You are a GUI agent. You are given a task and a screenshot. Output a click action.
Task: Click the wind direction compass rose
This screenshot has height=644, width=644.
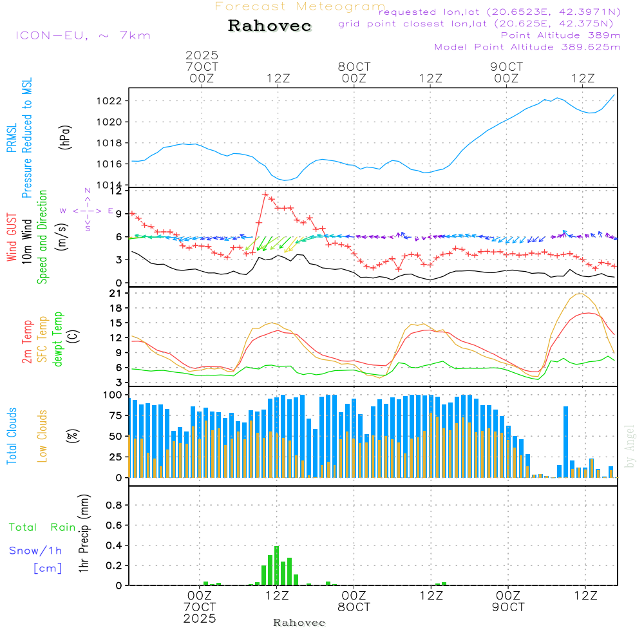[x=88, y=211]
